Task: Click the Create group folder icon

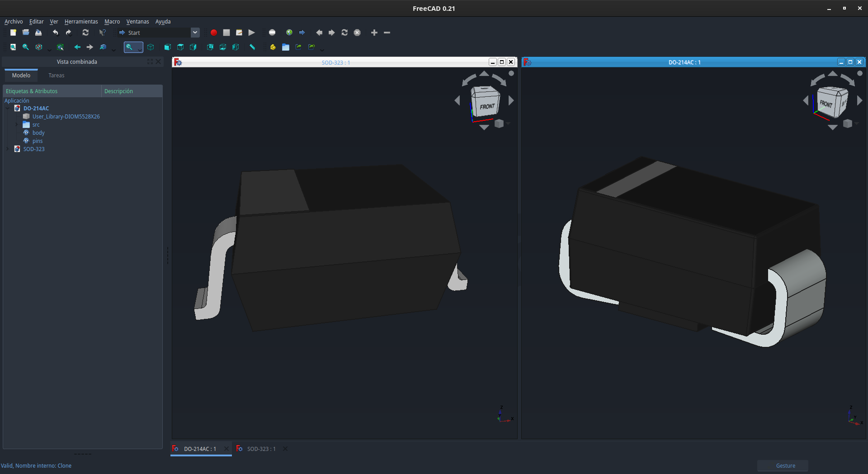Action: pyautogui.click(x=286, y=47)
